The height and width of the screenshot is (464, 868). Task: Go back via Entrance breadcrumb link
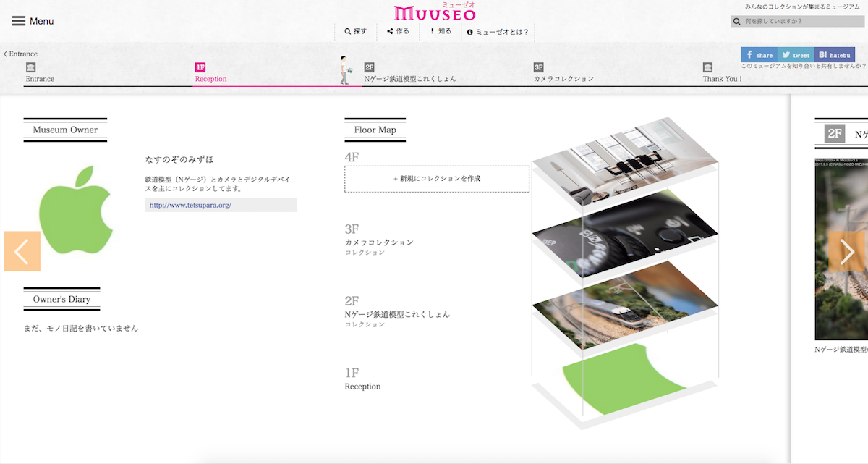(20, 54)
